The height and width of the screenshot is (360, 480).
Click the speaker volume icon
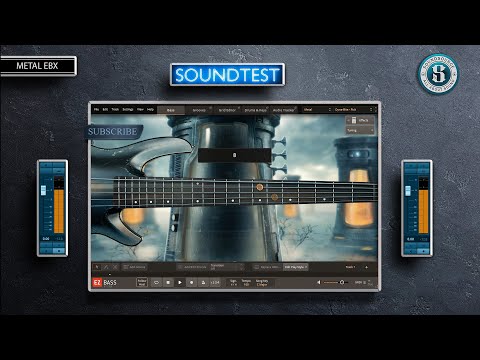click(319, 282)
